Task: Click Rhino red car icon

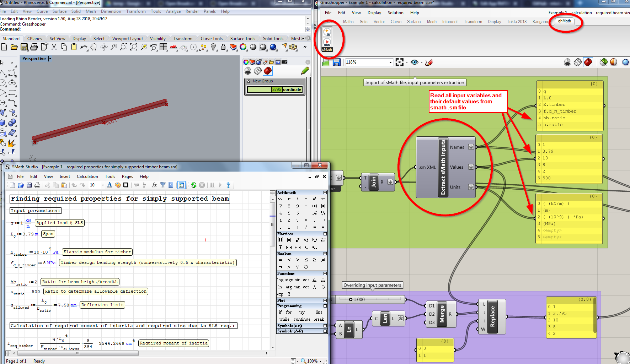Action: click(x=173, y=47)
